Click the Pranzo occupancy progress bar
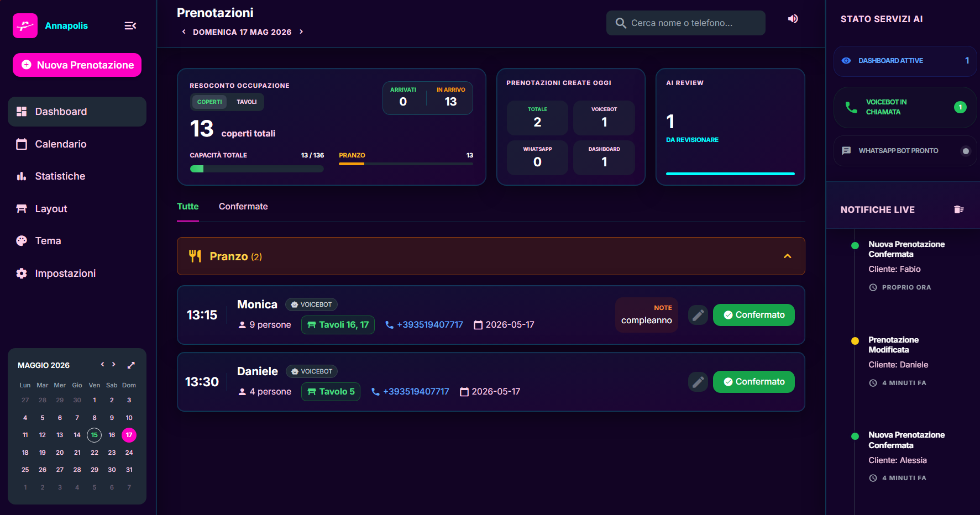Screen dimensions: 980x515 click(406, 164)
